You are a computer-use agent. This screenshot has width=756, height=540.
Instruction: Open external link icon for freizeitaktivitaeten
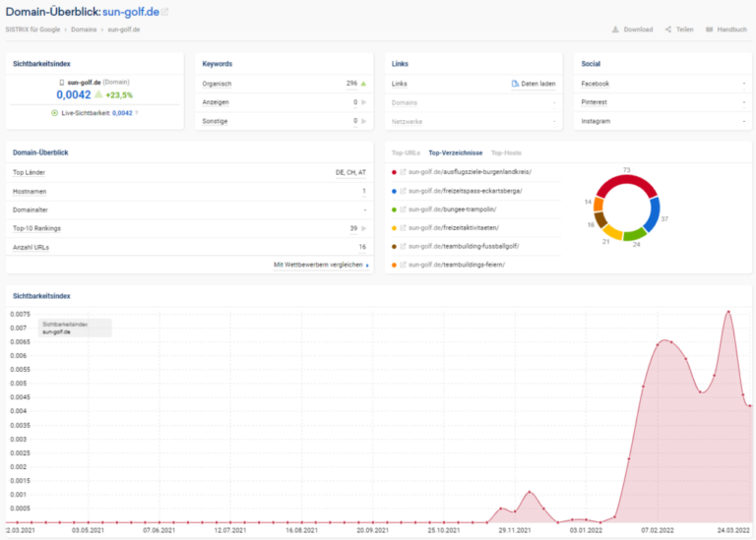[403, 228]
